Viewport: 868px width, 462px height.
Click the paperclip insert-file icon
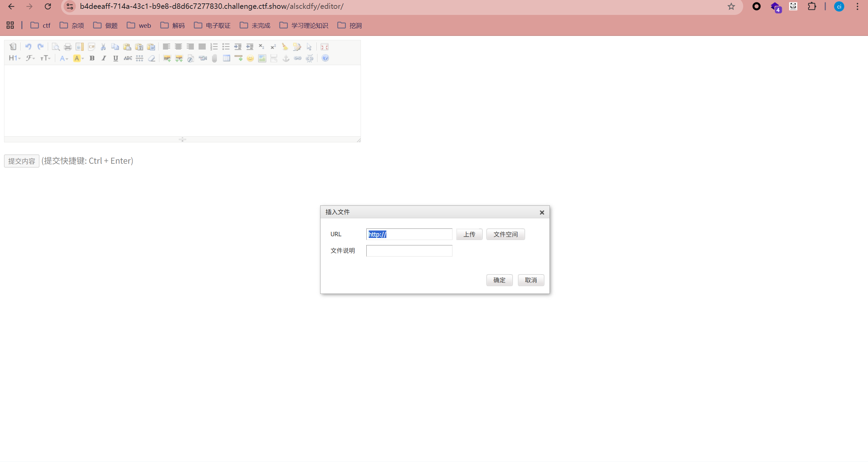point(214,58)
